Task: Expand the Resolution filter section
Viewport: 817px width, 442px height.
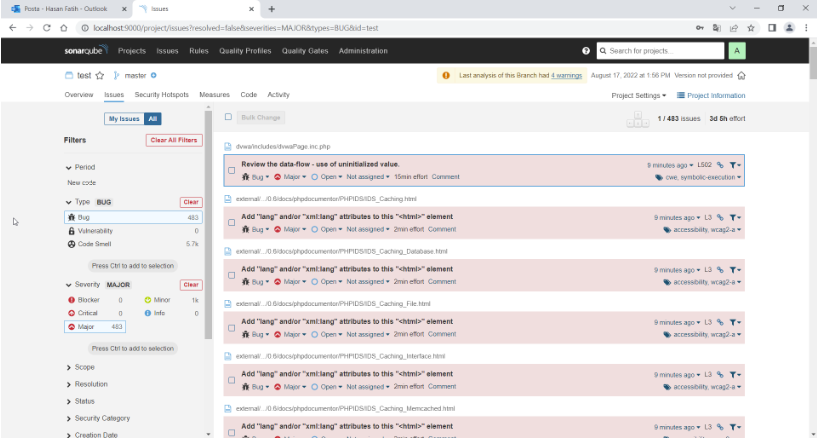Action: click(x=90, y=384)
